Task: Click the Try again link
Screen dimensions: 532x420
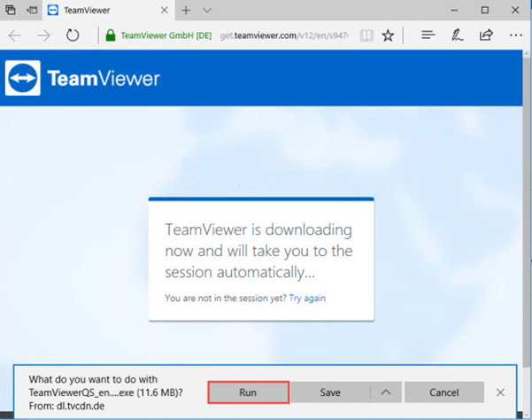Action: coord(307,298)
